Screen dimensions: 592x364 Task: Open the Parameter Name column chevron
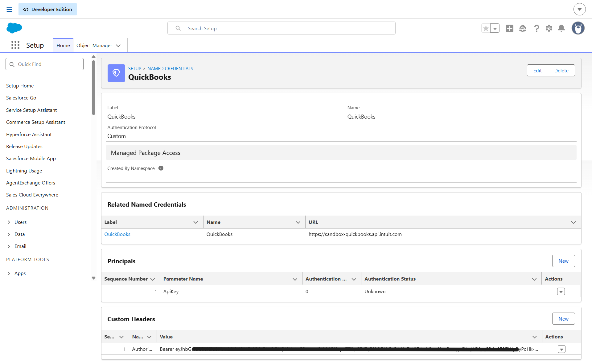click(295, 279)
